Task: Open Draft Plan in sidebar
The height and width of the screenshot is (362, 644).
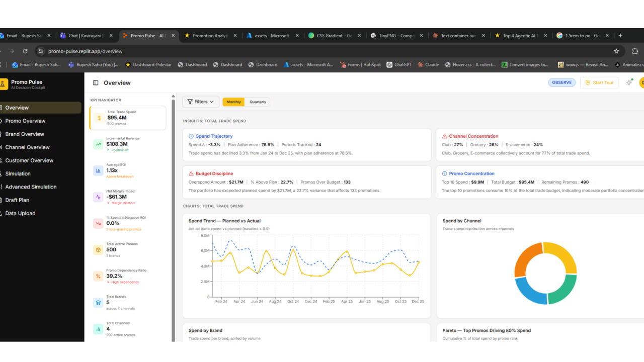Action: click(x=17, y=200)
